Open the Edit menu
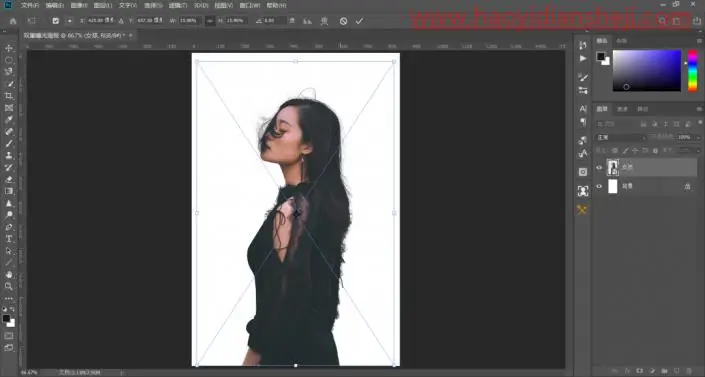The image size is (705, 377). (x=54, y=5)
